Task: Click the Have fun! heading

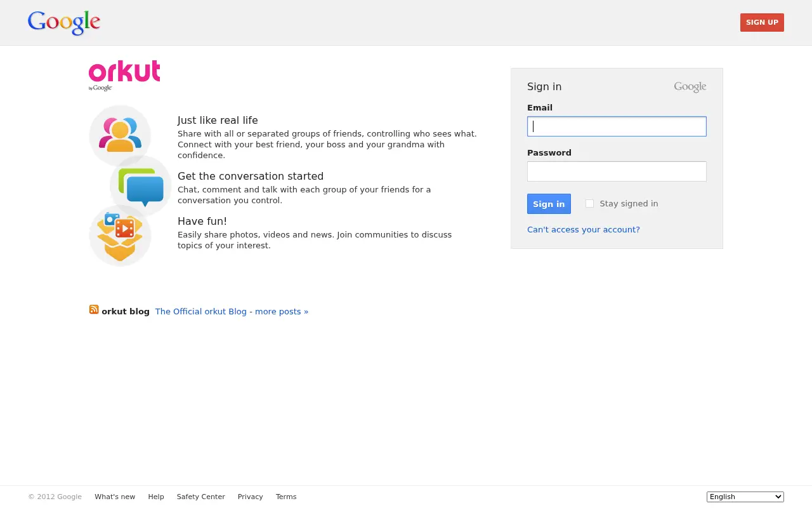Action: pyautogui.click(x=202, y=221)
